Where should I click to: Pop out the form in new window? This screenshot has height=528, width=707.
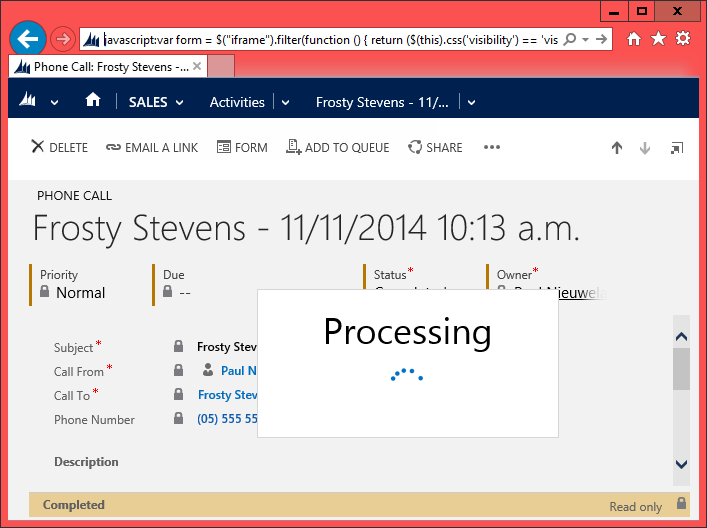[677, 148]
